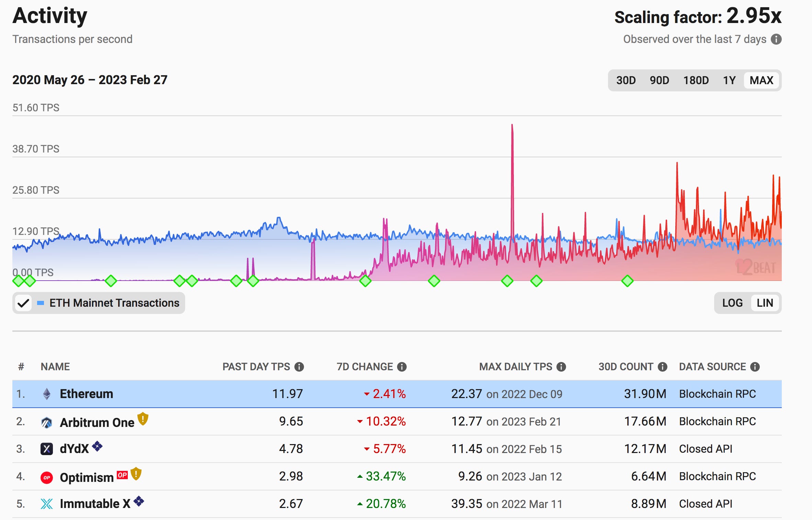812x520 pixels.
Task: Open the Ethereum row name link
Action: point(86,394)
